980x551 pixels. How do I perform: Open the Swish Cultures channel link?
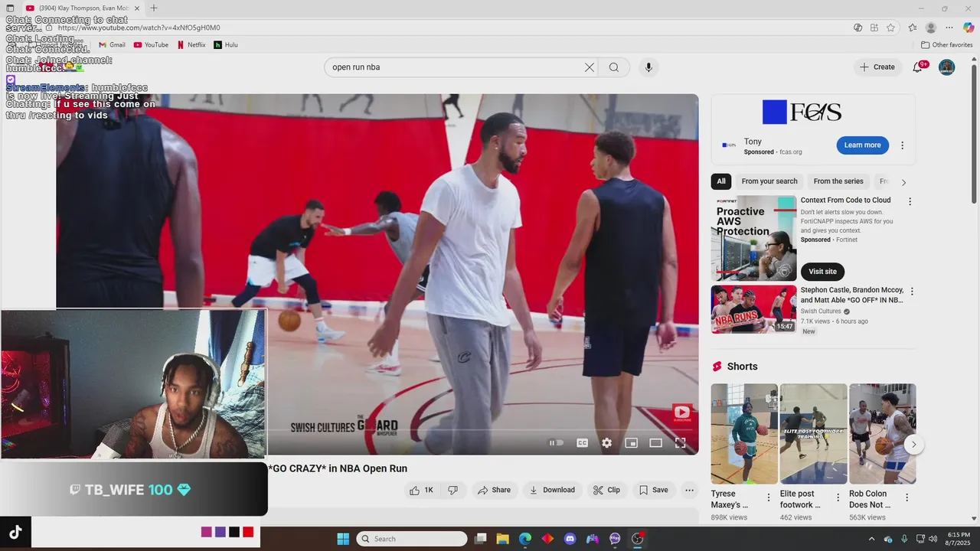(x=821, y=311)
